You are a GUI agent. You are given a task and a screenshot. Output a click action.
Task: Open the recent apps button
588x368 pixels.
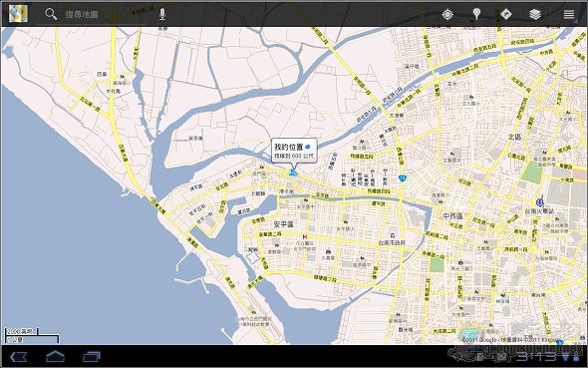[92, 356]
